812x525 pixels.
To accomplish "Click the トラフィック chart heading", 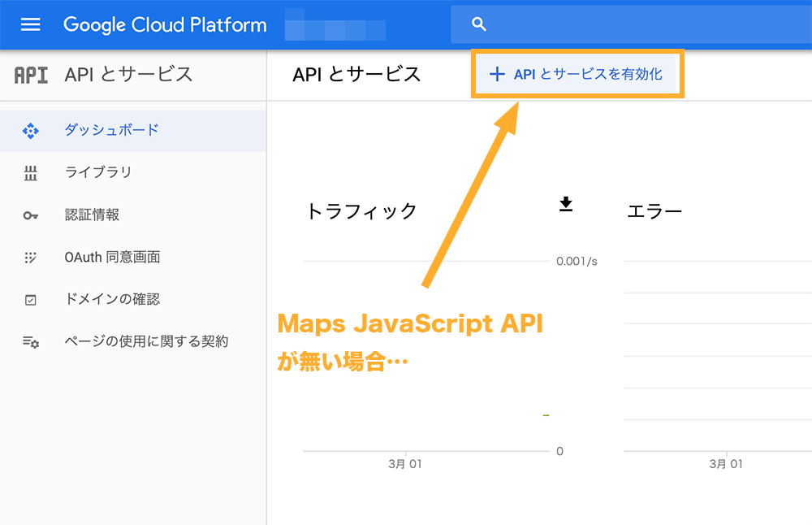I will [361, 211].
